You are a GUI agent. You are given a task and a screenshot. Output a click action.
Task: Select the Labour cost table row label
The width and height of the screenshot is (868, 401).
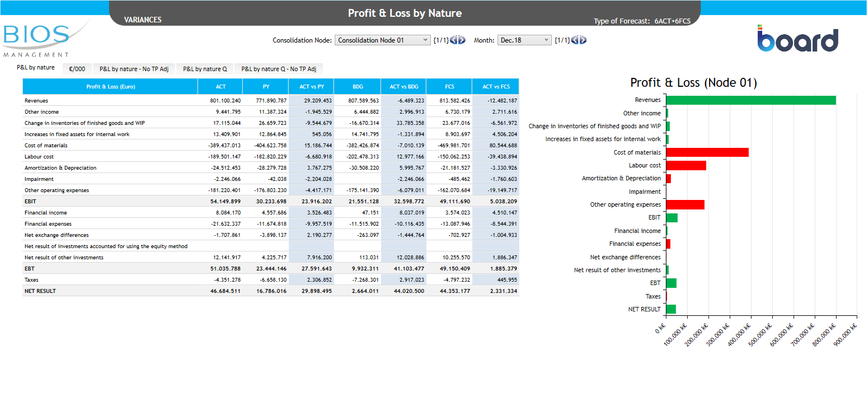(x=39, y=157)
